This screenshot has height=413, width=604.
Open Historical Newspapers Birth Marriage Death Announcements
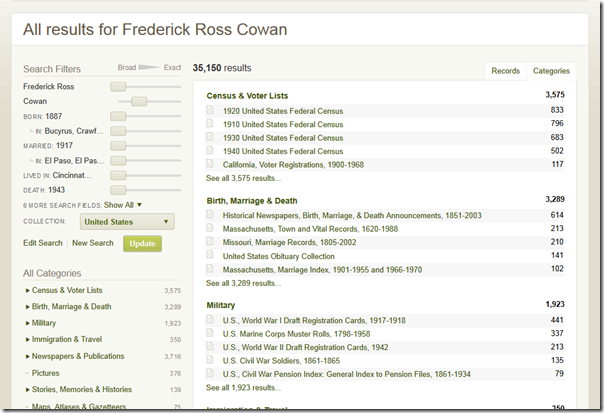(352, 215)
